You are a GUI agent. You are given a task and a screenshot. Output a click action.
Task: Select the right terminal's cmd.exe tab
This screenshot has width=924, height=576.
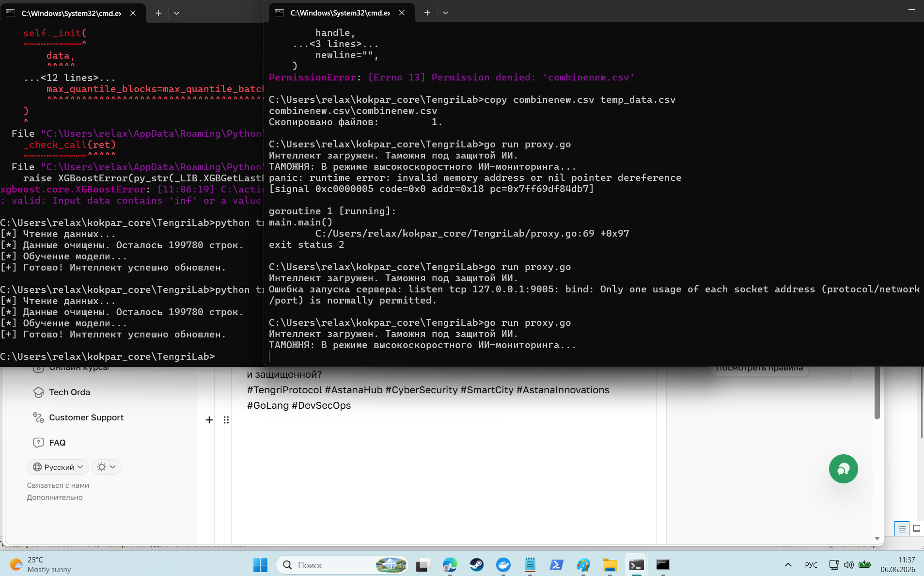[341, 13]
